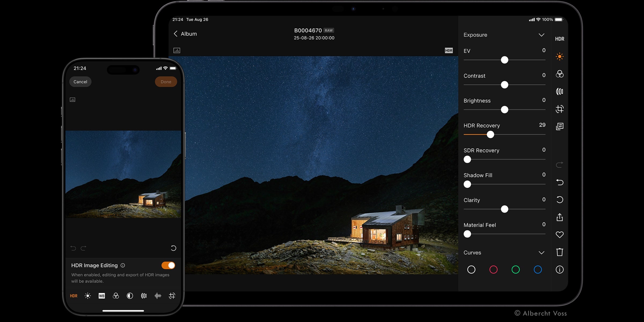The height and width of the screenshot is (322, 644).
Task: Click the HDR Recovery slider handle
Action: tap(490, 134)
